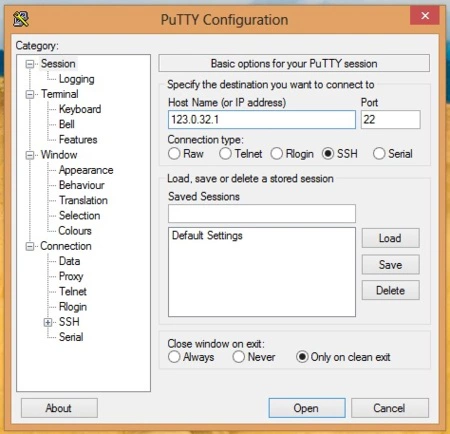Viewport: 450px width, 434px height.
Task: Select the SSH connection type
Action: [328, 154]
